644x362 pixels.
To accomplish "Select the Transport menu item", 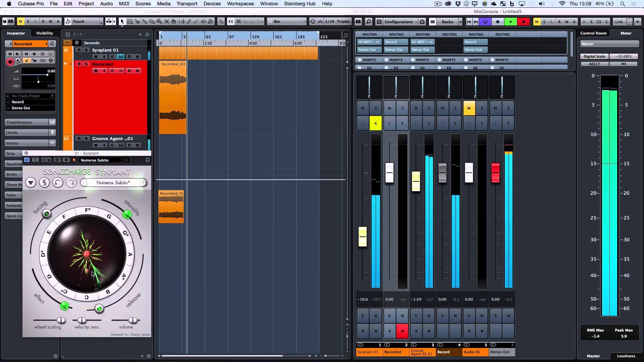I will click(186, 4).
